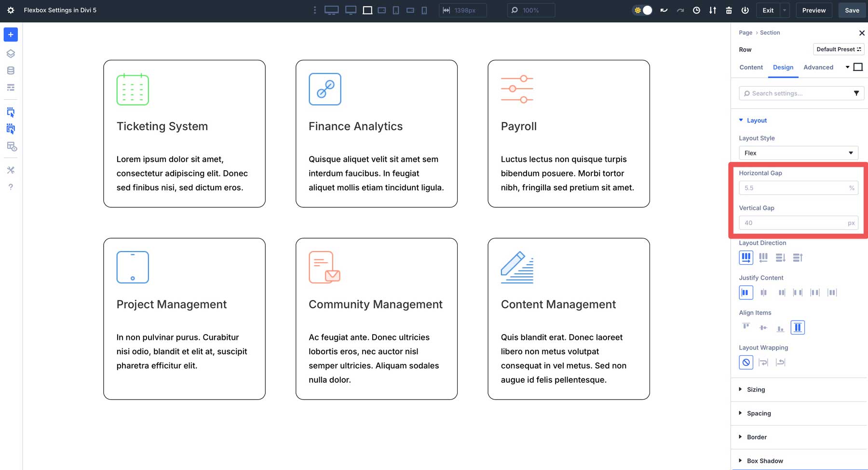Expand the Spacing settings section

tap(759, 413)
